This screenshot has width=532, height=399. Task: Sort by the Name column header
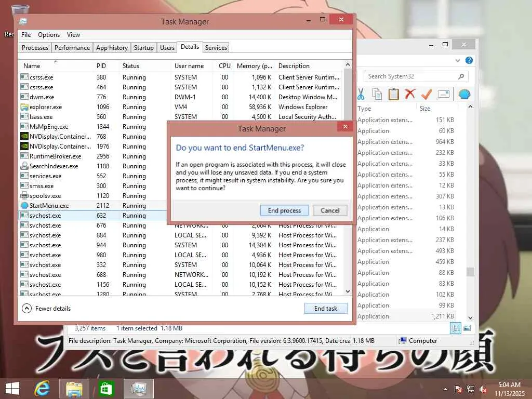click(56, 66)
